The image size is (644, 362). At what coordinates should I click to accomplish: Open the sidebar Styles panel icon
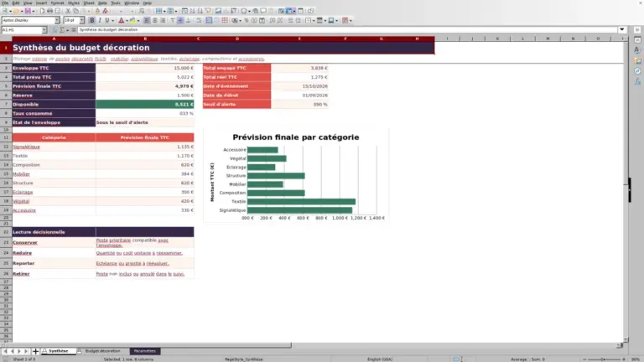click(x=637, y=50)
